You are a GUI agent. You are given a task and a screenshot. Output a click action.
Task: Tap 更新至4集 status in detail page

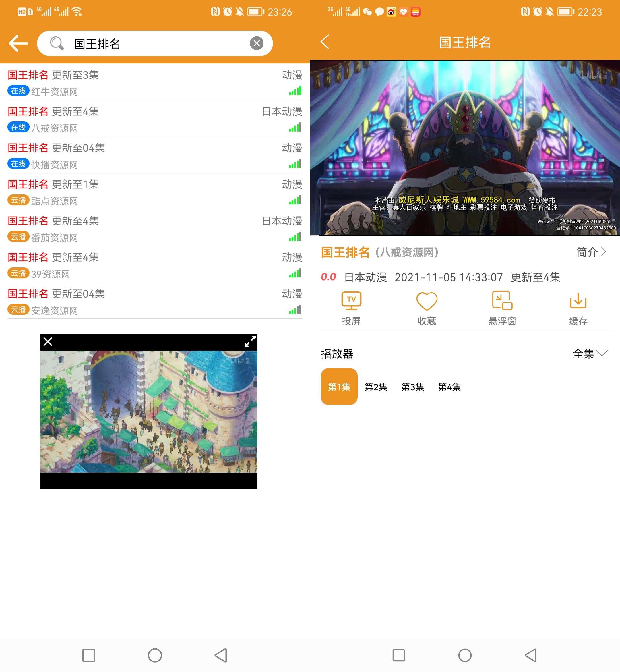pyautogui.click(x=535, y=277)
